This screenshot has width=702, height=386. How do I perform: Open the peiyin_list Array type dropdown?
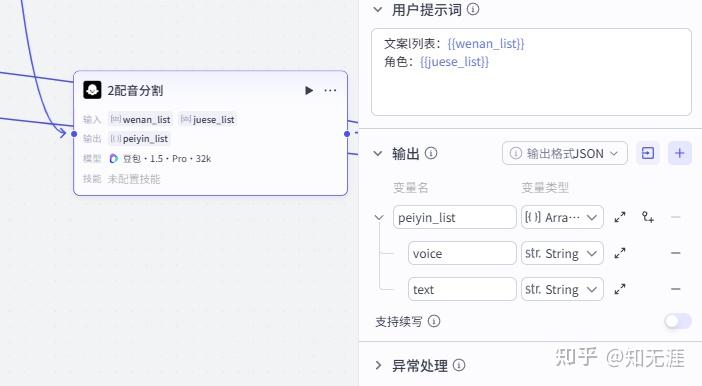coord(562,217)
